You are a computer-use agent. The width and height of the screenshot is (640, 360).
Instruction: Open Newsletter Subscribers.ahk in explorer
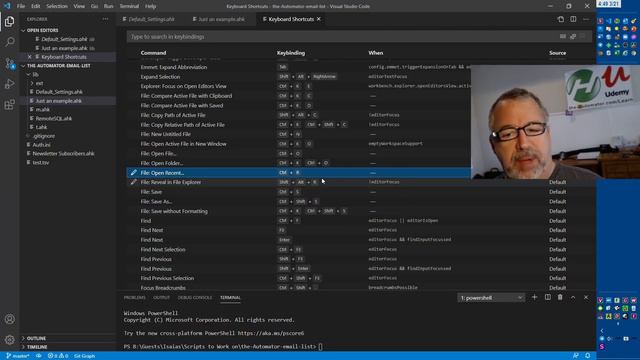point(63,153)
